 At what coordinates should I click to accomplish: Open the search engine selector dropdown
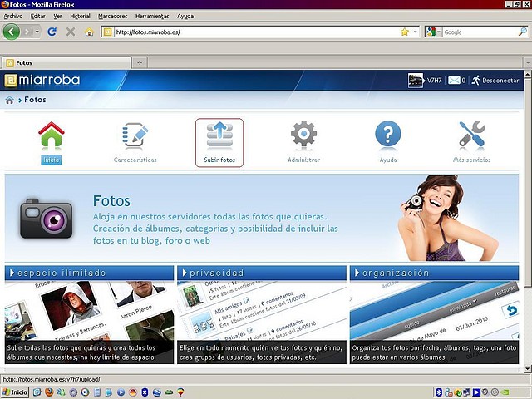click(438, 32)
